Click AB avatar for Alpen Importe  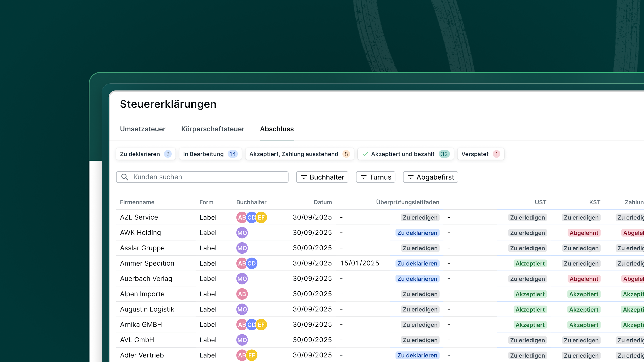coord(242,294)
